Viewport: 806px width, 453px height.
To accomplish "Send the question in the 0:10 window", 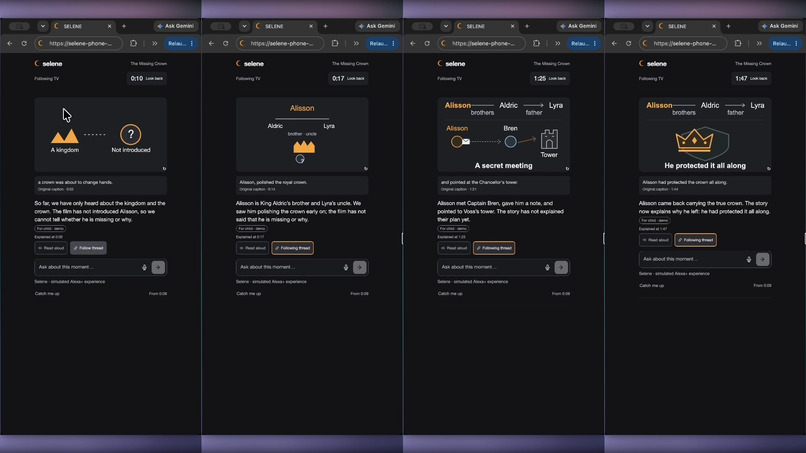I will click(158, 267).
